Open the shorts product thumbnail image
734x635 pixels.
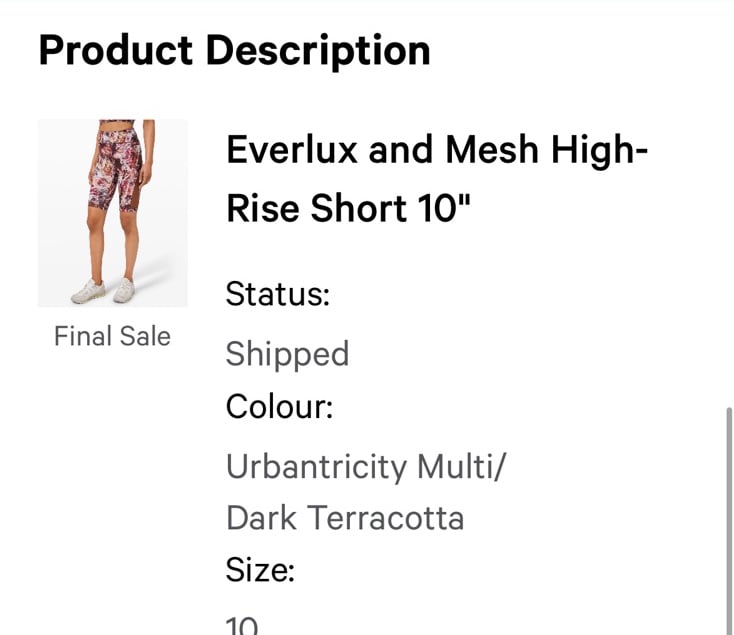[112, 213]
